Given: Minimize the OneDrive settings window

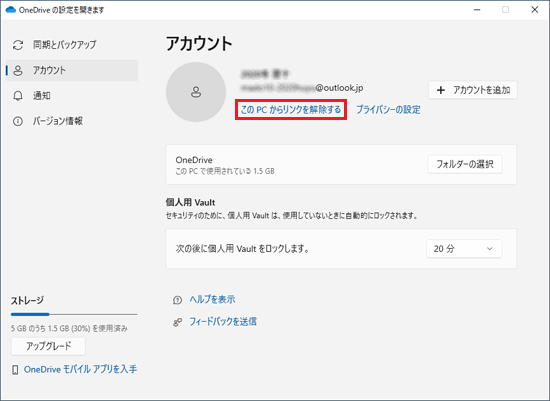Looking at the screenshot, I should click(x=477, y=10).
